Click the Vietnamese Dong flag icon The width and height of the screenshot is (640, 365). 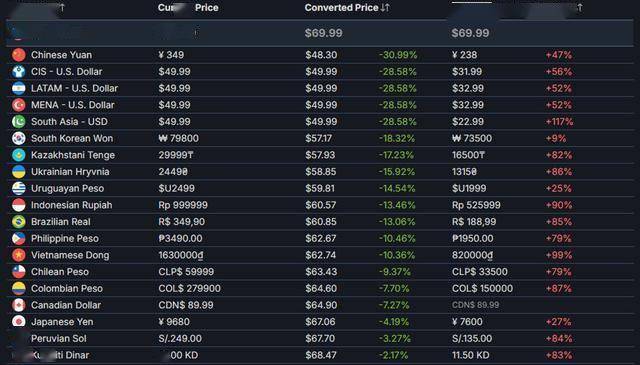point(19,255)
